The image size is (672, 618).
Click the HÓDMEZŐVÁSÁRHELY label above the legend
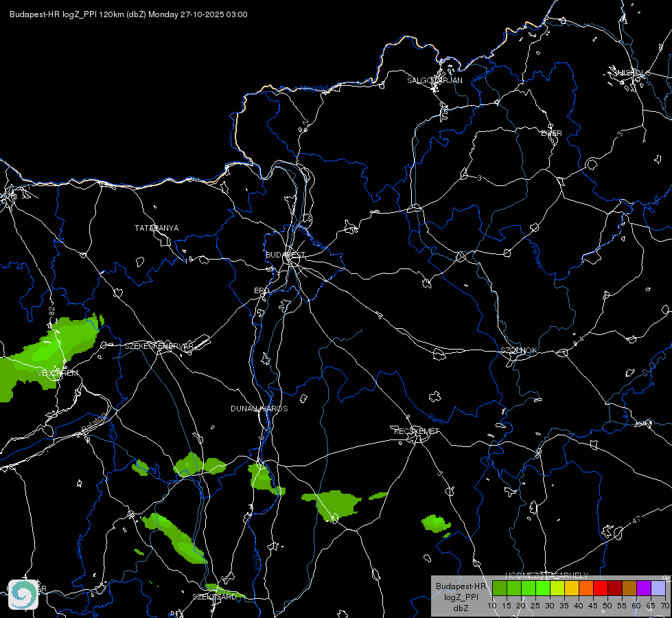[x=546, y=575]
